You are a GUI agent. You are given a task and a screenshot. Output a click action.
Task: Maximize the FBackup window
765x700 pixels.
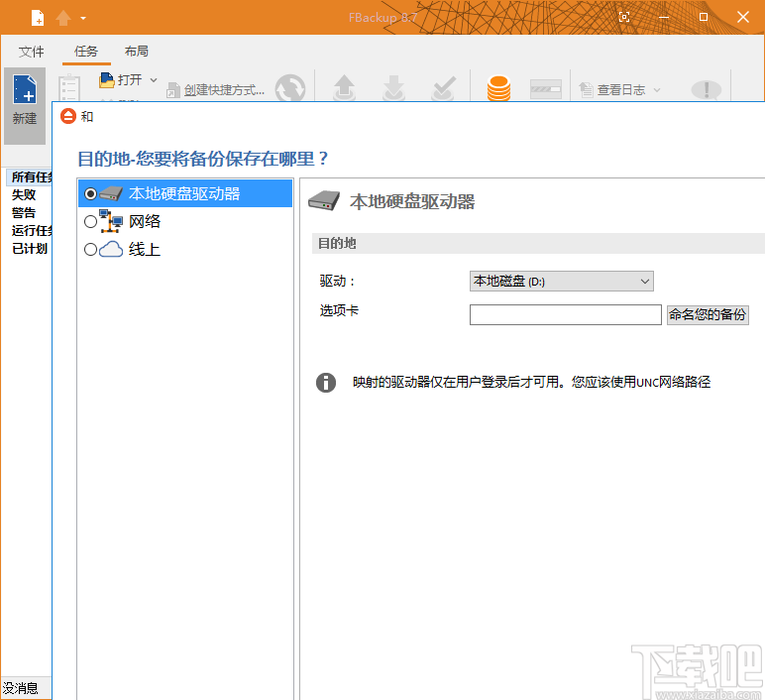coord(703,17)
